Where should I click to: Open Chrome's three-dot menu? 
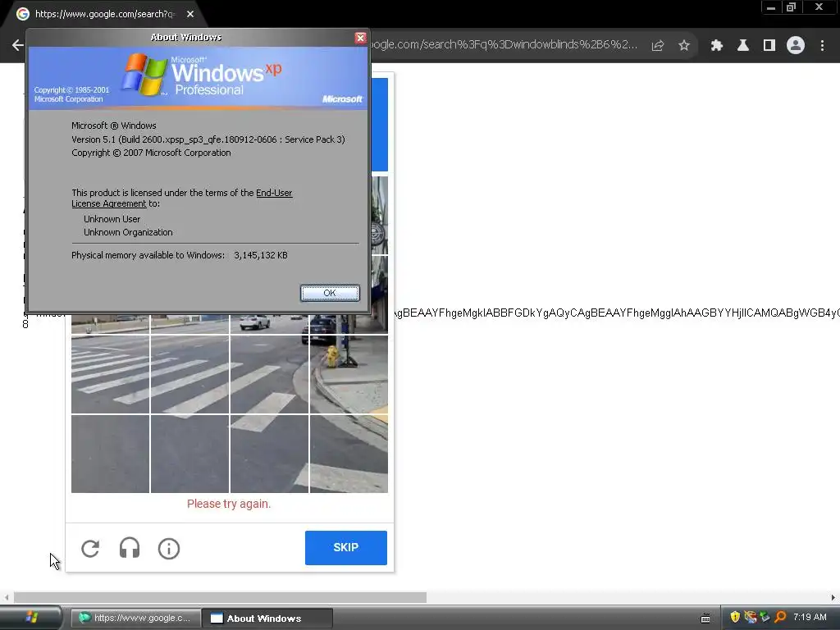click(x=822, y=46)
